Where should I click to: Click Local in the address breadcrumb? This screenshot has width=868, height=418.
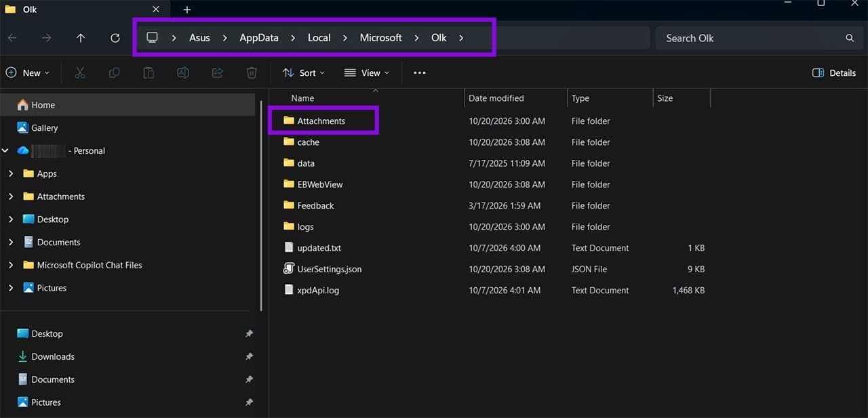click(319, 38)
